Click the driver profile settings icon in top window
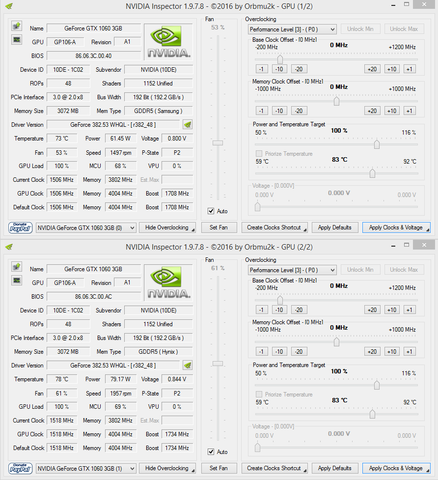The width and height of the screenshot is (438, 480). click(x=188, y=125)
